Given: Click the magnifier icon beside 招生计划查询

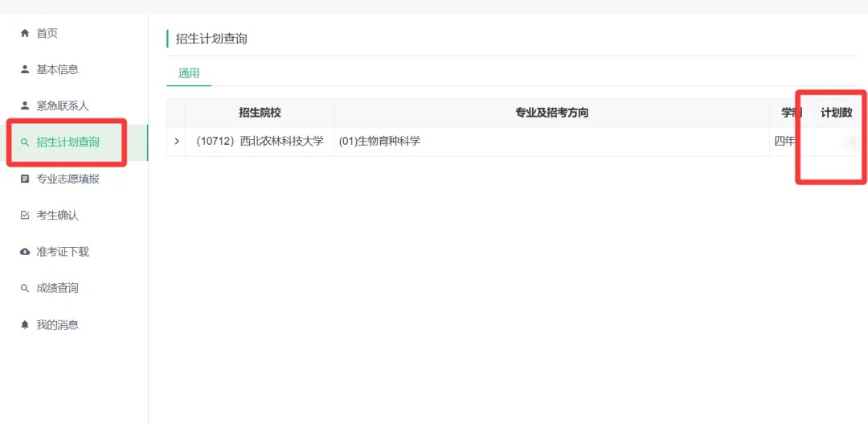Looking at the screenshot, I should tap(24, 142).
